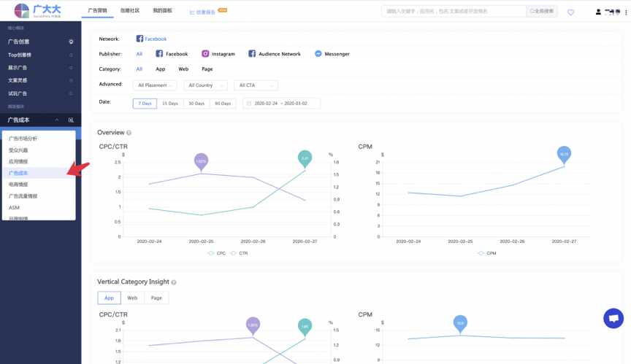The height and width of the screenshot is (364, 631).
Task: Select the 15 Days date range
Action: [x=170, y=104]
